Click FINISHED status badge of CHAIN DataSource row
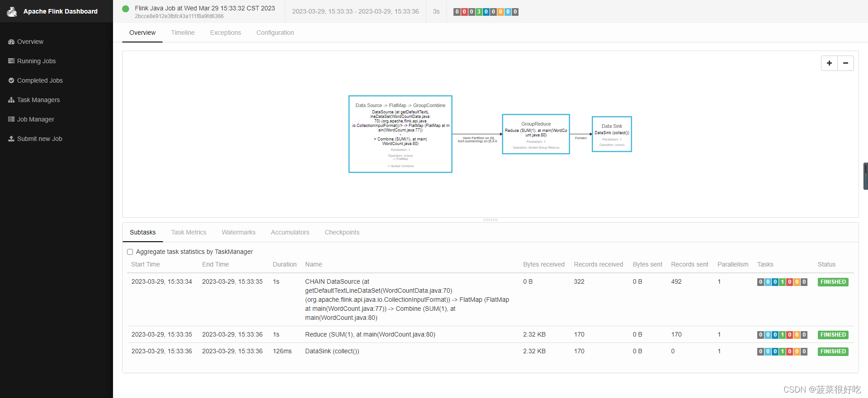This screenshot has height=398, width=868. coord(833,282)
